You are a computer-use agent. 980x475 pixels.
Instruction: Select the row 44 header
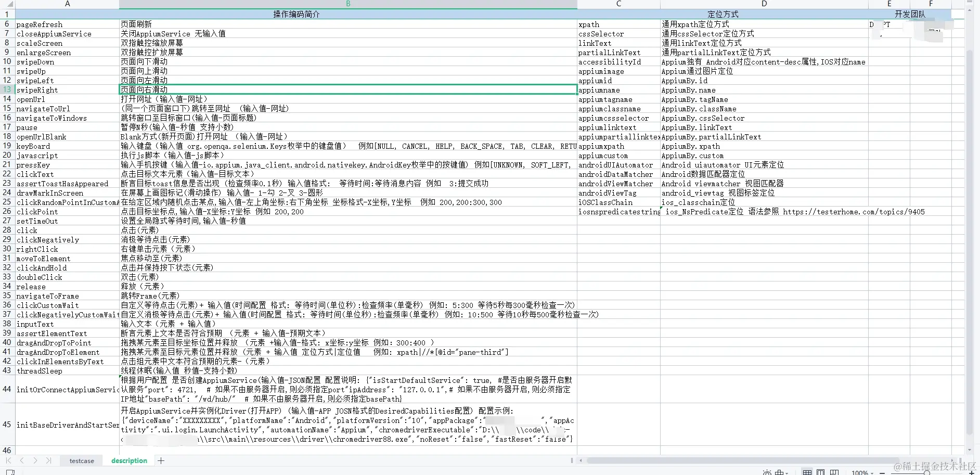tap(7, 389)
